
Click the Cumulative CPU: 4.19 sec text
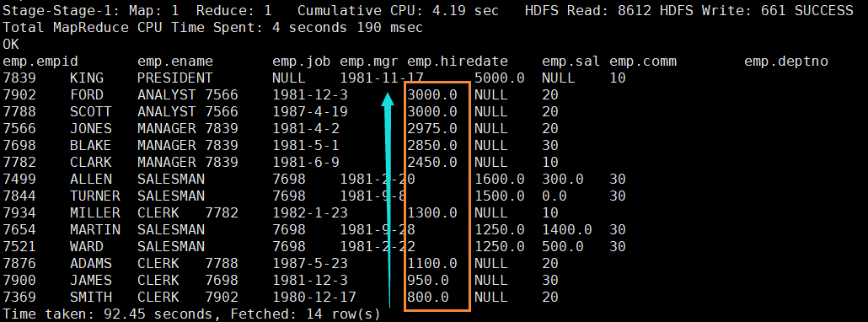398,10
